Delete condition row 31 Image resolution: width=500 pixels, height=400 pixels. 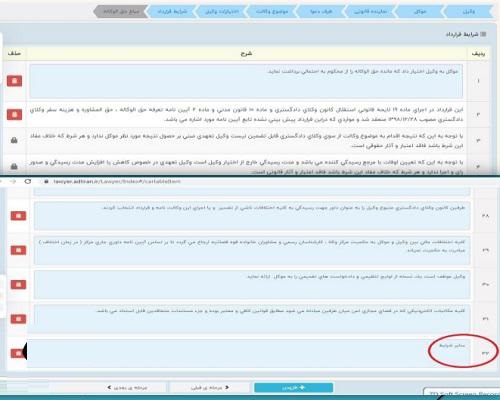[x=18, y=319]
